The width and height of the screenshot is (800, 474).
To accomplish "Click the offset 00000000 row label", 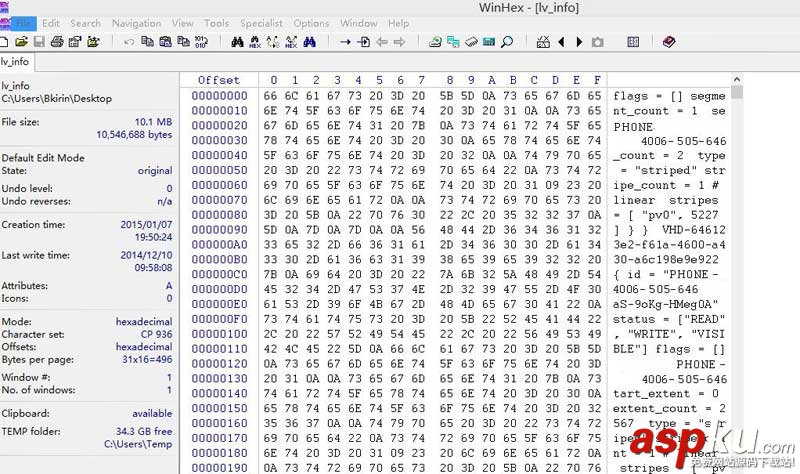I will point(219,96).
